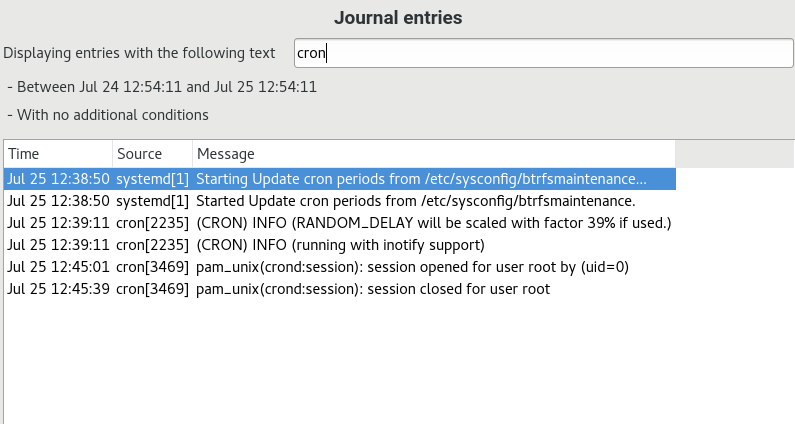
Task: Click the 12:45:01 timestamp cell
Action: (58, 267)
